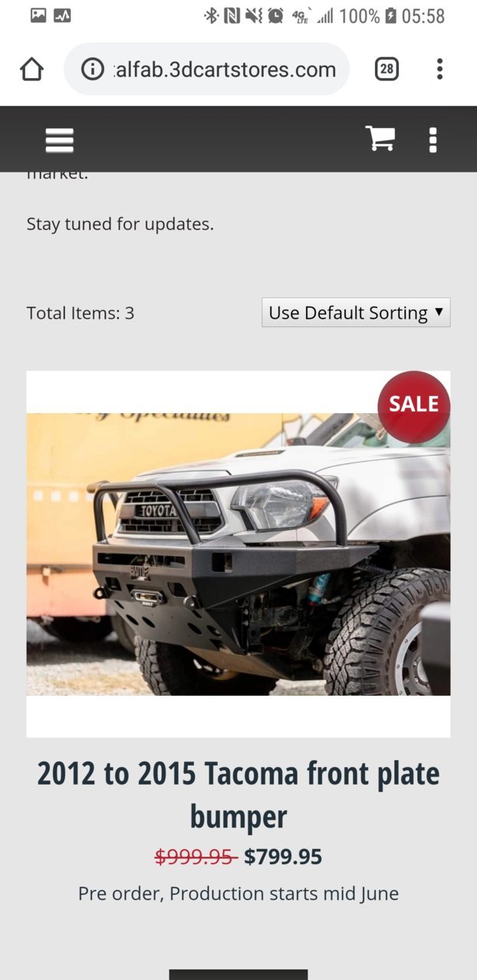This screenshot has width=477, height=980.
Task: Open the site info icon in address bar
Action: 92,70
